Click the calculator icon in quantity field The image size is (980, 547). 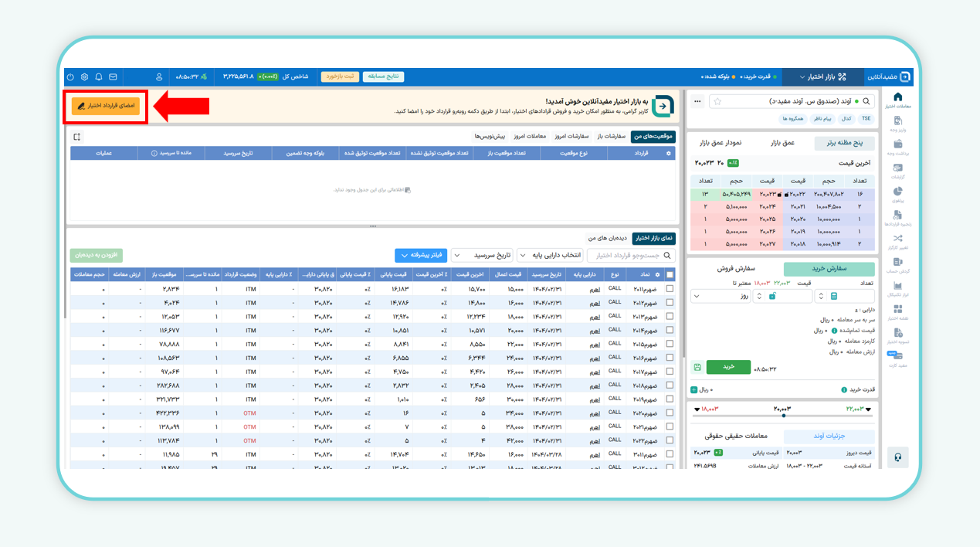coord(834,297)
